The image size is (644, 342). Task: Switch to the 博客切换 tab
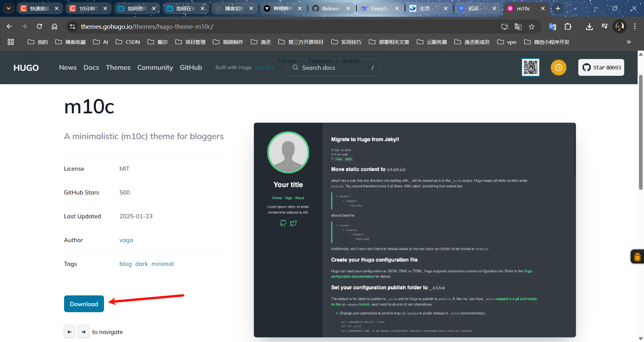234,8
